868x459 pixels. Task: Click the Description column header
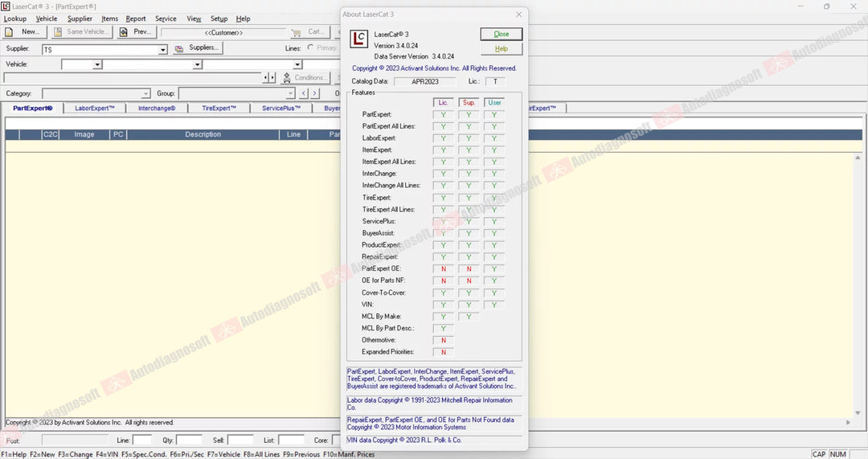203,134
